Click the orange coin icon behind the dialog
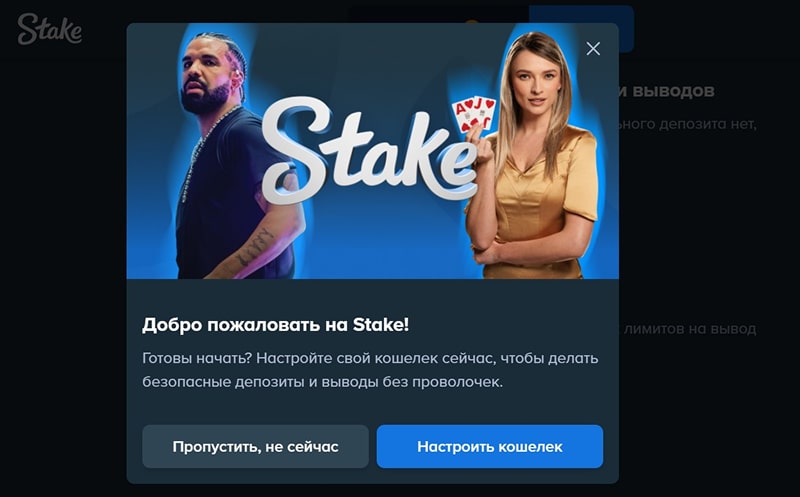 pyautogui.click(x=471, y=22)
